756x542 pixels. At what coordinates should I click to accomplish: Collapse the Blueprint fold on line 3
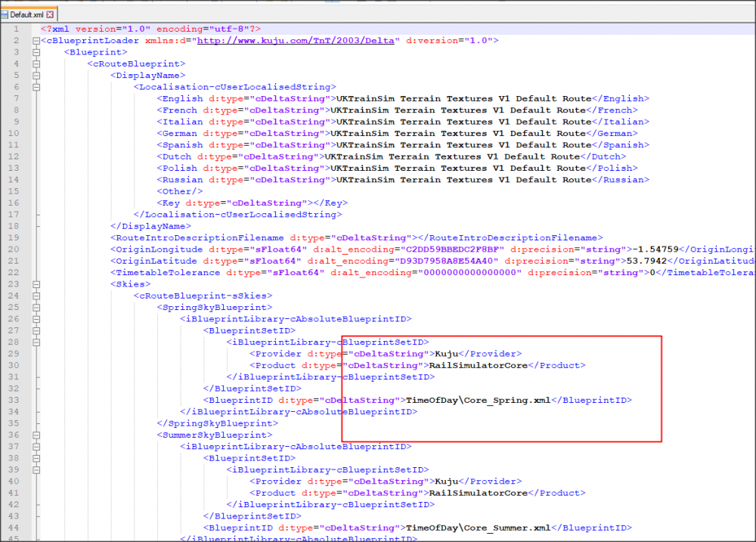tap(35, 52)
